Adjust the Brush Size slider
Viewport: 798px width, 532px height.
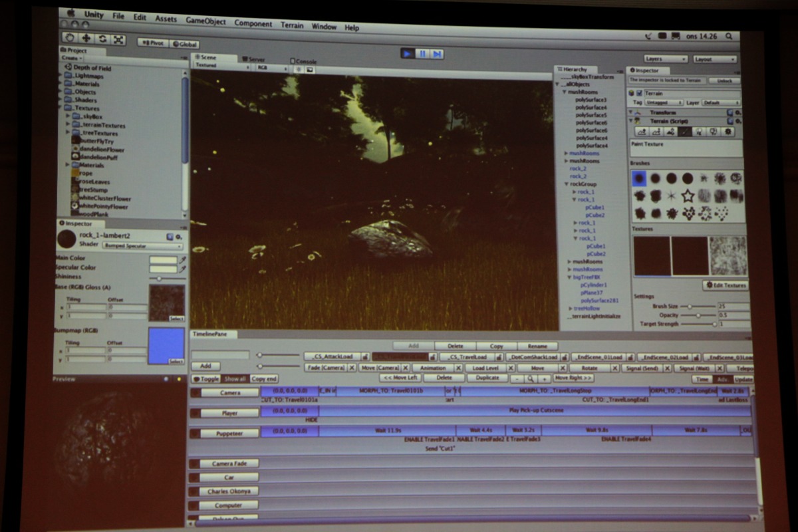pos(690,307)
